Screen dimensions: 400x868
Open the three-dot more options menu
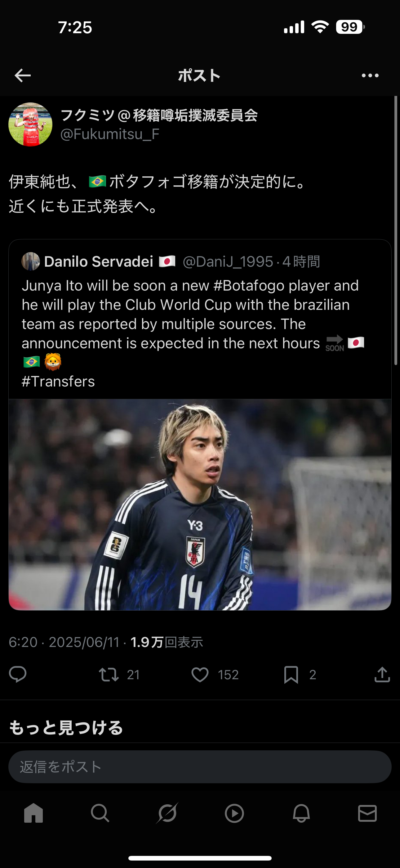pos(370,75)
